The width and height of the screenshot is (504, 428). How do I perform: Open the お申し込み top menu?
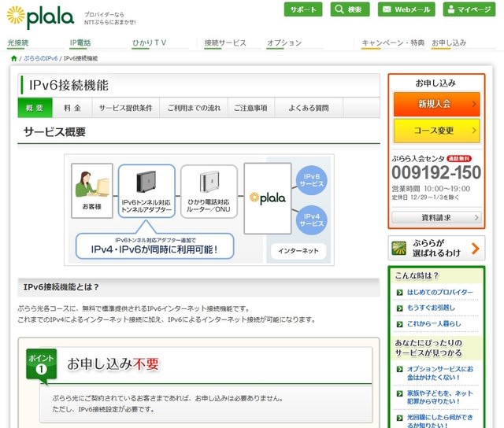coord(449,42)
